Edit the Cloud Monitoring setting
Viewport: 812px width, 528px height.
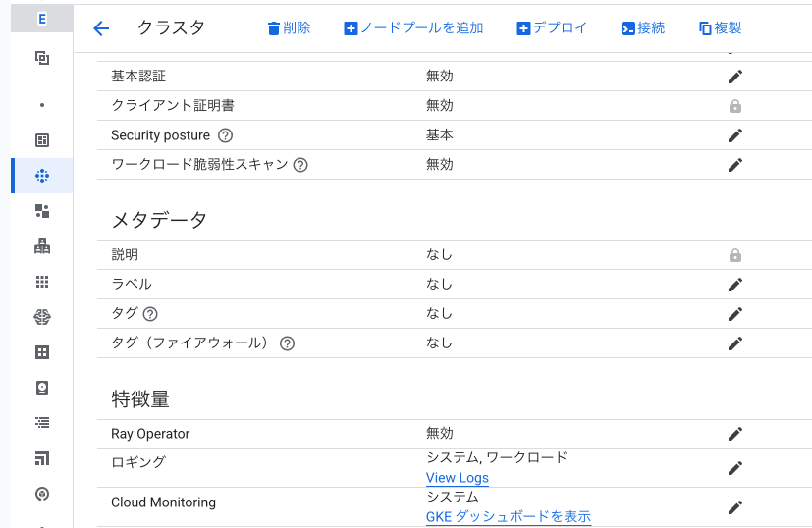coord(734,507)
